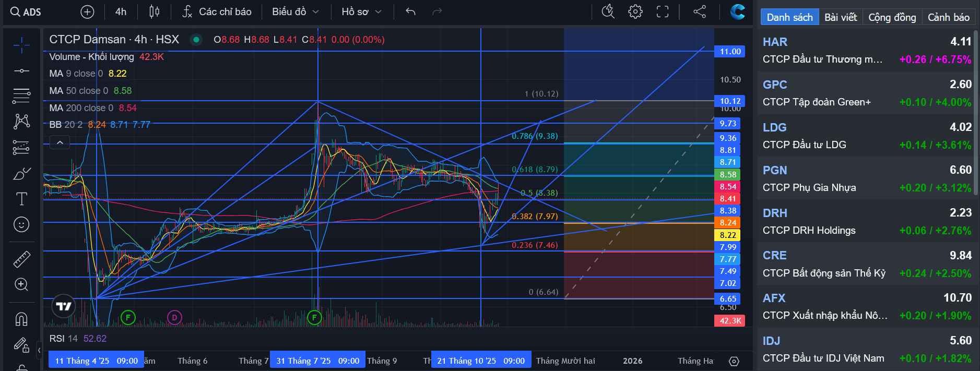Redo the chart action
Image resolution: width=980 pixels, height=371 pixels.
pyautogui.click(x=437, y=11)
